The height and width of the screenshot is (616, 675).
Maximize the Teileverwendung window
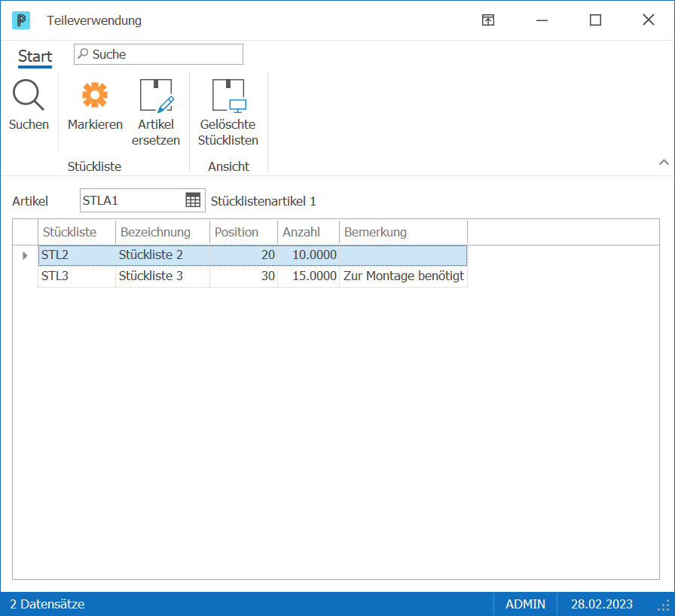tap(595, 20)
